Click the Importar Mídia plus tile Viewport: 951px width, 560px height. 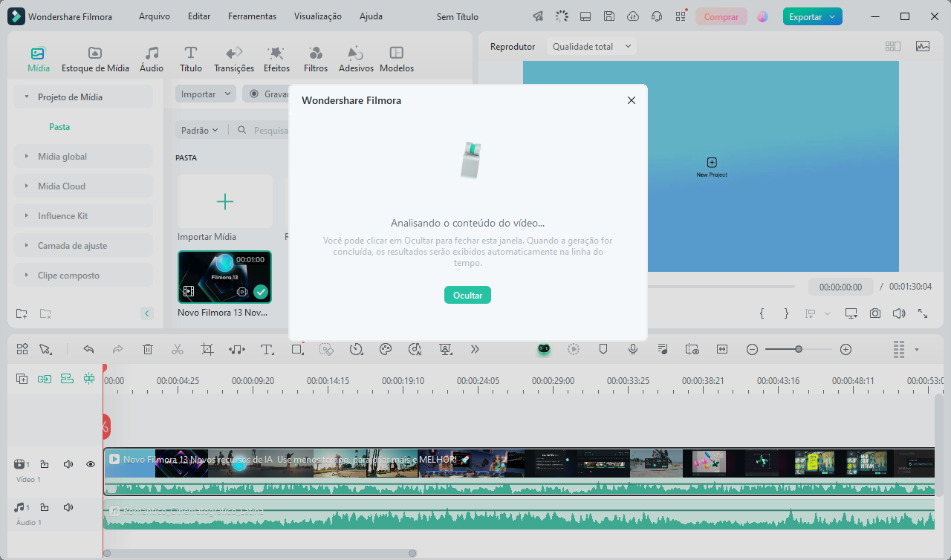pos(224,201)
